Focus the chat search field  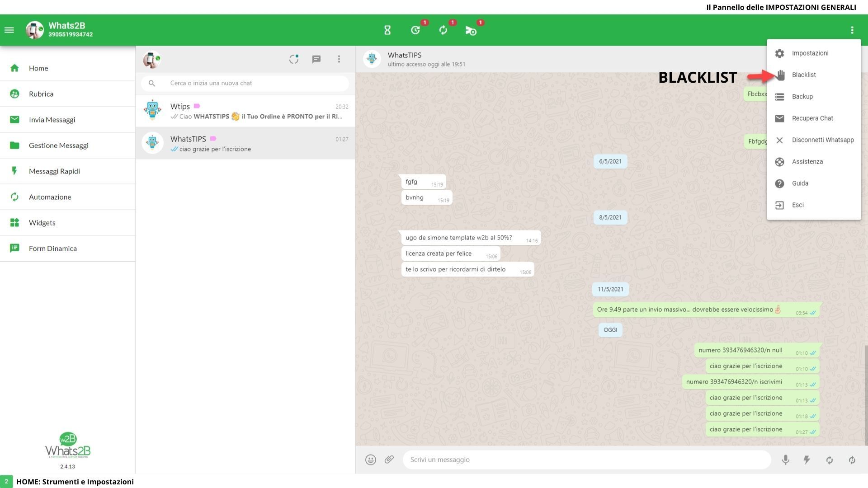[245, 83]
